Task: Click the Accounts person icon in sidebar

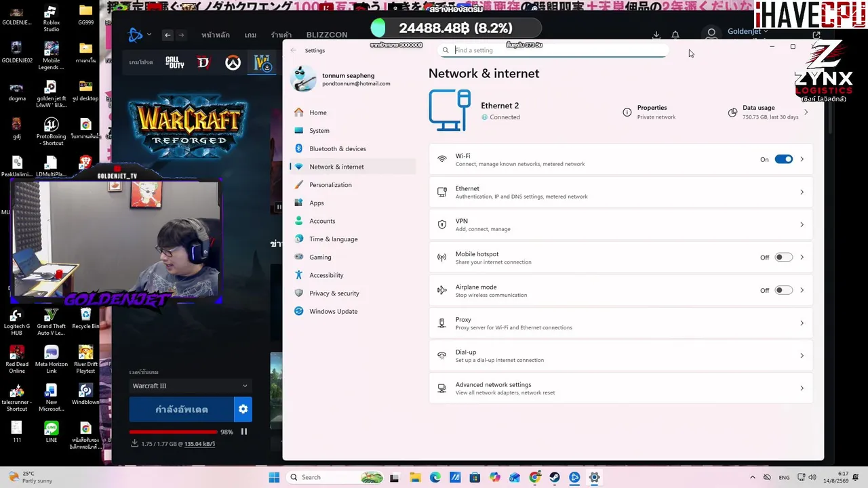Action: pos(299,221)
